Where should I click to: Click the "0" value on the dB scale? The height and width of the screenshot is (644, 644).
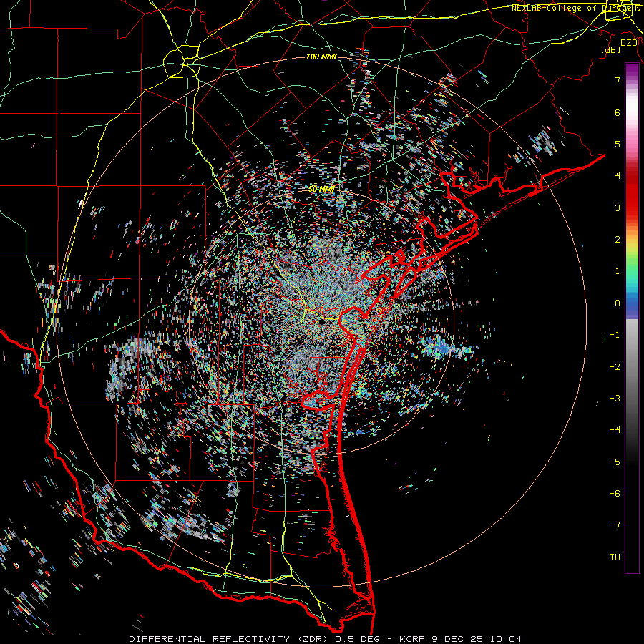click(x=618, y=303)
